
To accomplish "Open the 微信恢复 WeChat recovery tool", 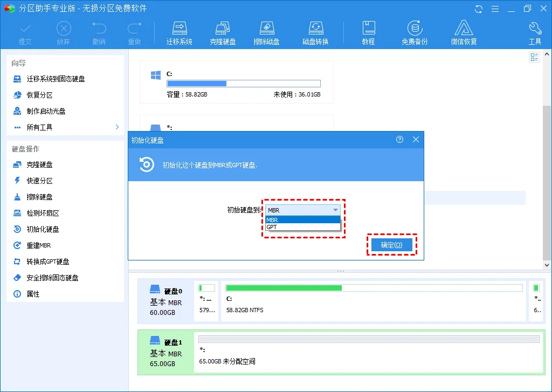I will tap(464, 33).
